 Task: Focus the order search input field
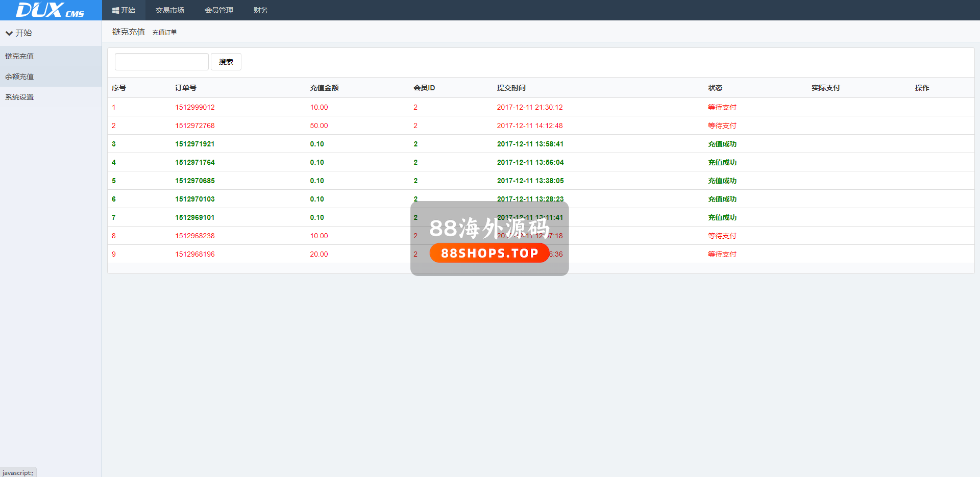[161, 62]
